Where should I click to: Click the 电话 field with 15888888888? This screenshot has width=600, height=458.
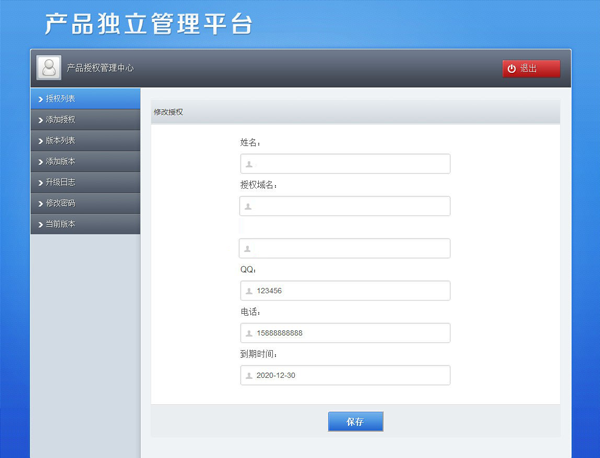point(345,333)
